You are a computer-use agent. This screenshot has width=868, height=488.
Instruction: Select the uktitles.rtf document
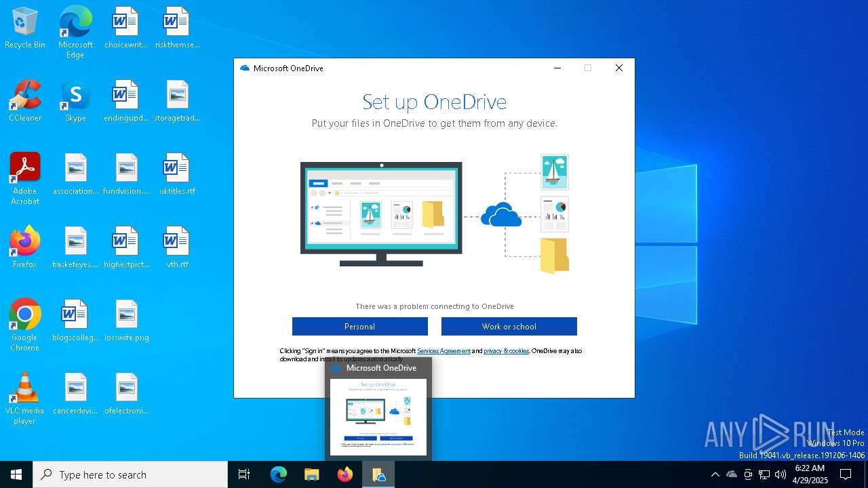[x=177, y=175]
